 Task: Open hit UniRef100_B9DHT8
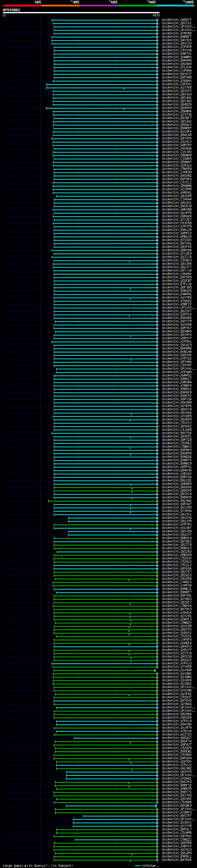[x=177, y=497]
